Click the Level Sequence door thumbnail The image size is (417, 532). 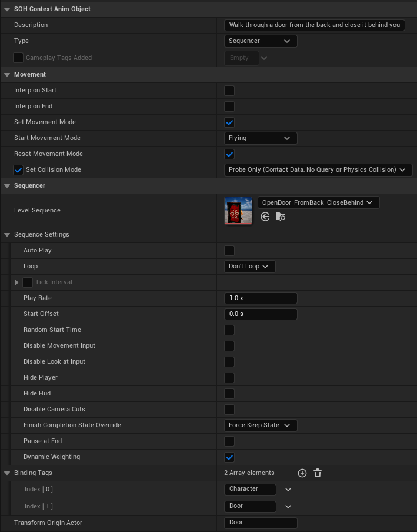(238, 211)
